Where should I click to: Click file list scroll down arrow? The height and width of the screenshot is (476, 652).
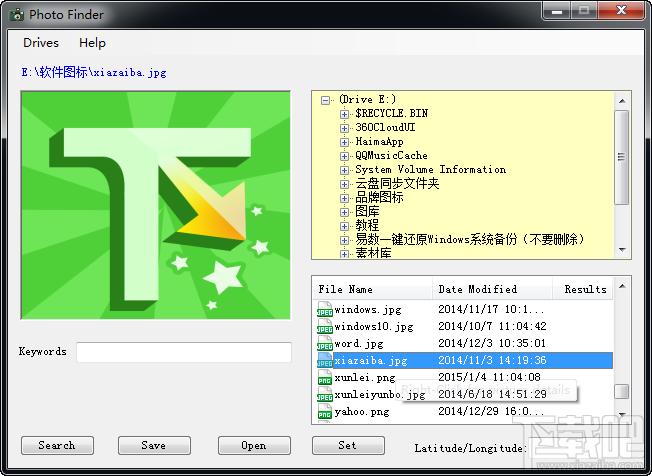(622, 414)
